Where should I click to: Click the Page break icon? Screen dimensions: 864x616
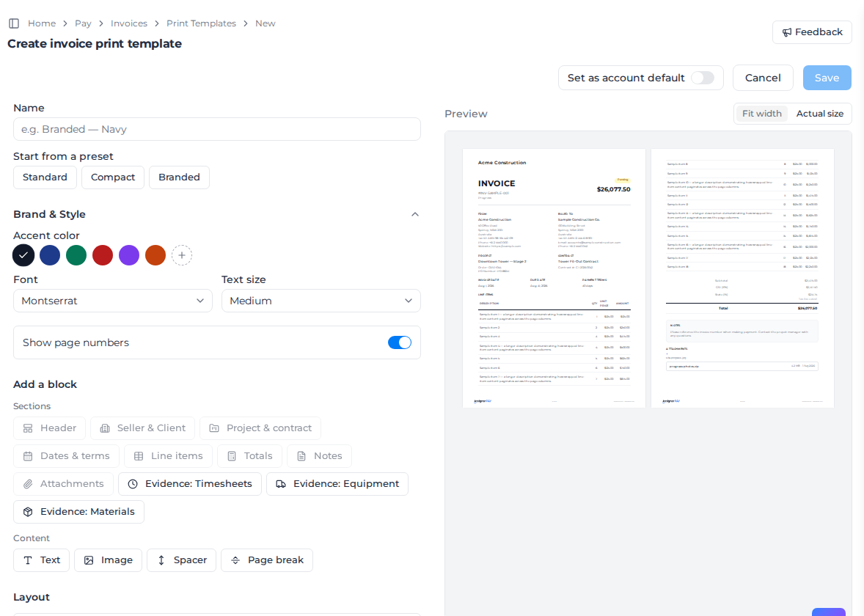click(235, 560)
